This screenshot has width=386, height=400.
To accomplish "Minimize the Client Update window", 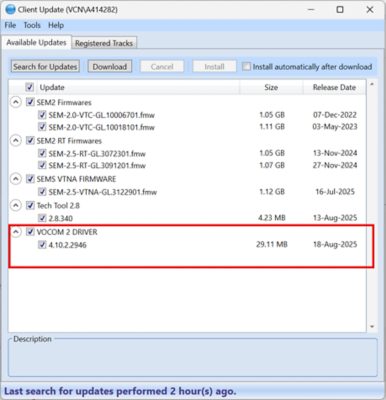I will 311,10.
